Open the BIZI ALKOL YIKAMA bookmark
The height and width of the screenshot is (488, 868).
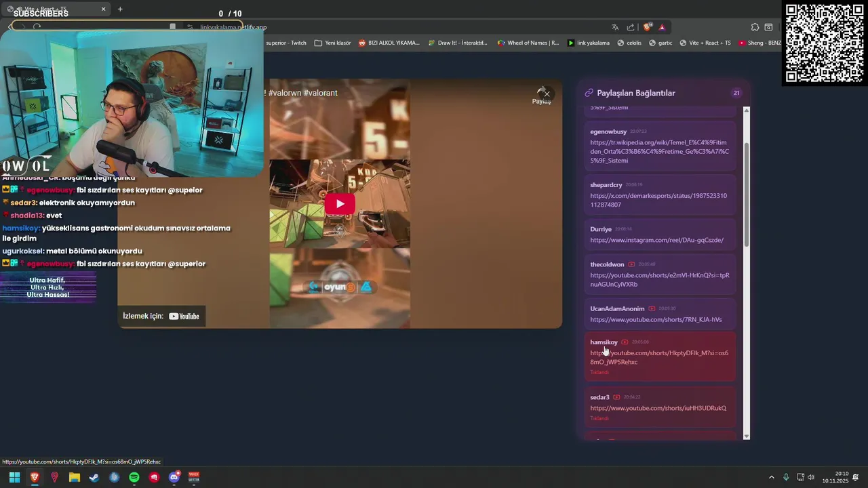point(389,43)
